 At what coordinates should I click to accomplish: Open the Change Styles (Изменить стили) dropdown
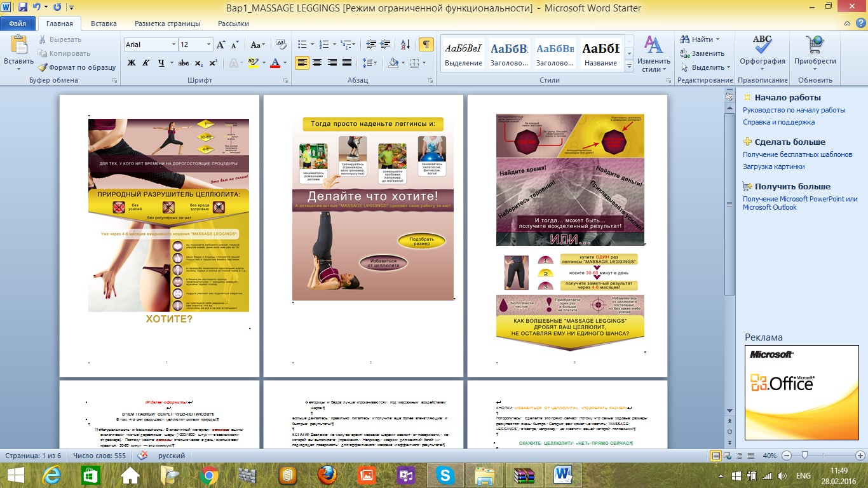(x=654, y=53)
